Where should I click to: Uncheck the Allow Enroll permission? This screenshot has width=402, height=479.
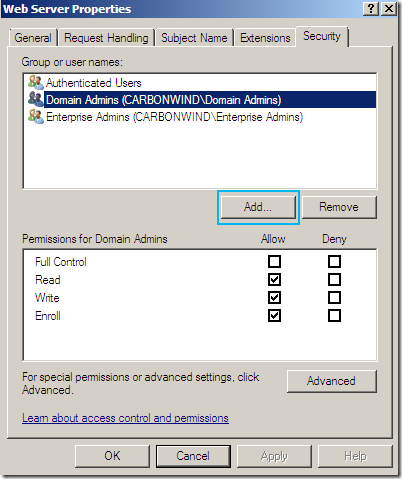point(274,316)
